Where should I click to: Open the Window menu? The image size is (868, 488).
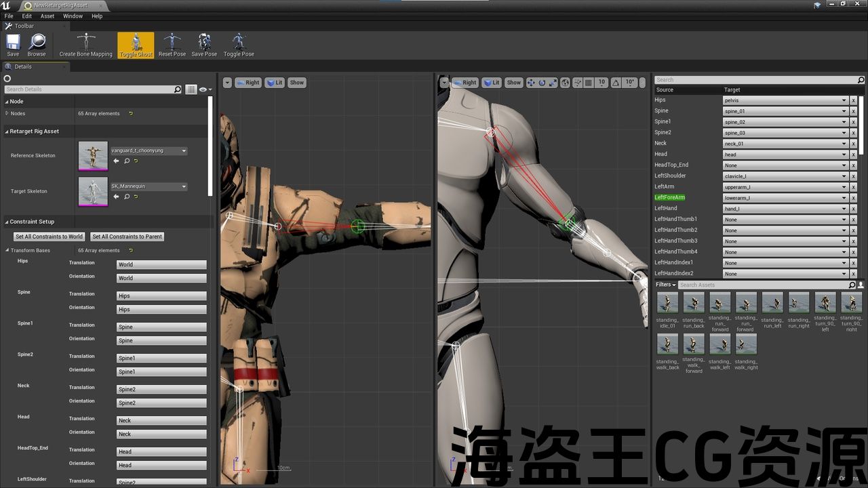tap(73, 16)
